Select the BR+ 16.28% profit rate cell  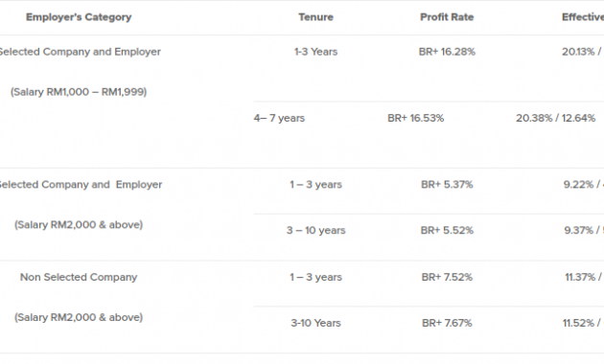(447, 52)
